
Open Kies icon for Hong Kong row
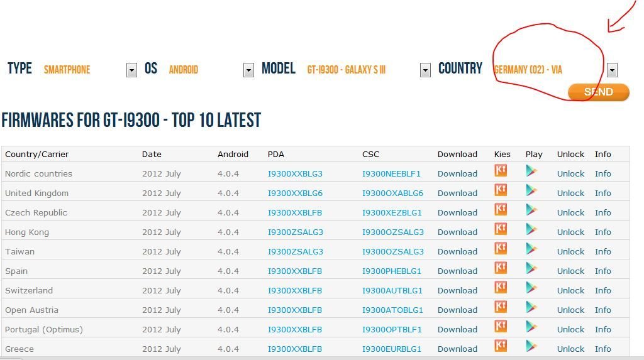[x=500, y=229]
